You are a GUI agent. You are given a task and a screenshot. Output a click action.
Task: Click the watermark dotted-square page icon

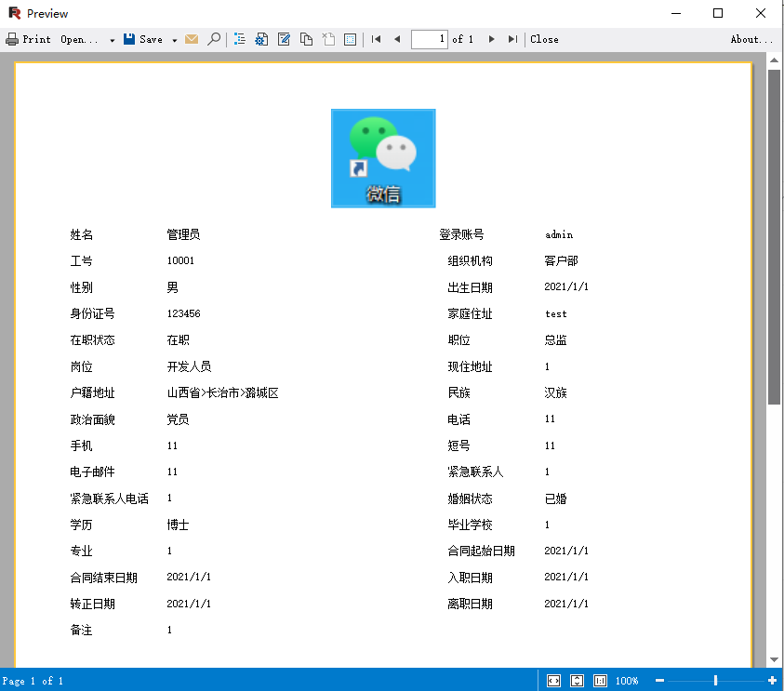pyautogui.click(x=350, y=39)
